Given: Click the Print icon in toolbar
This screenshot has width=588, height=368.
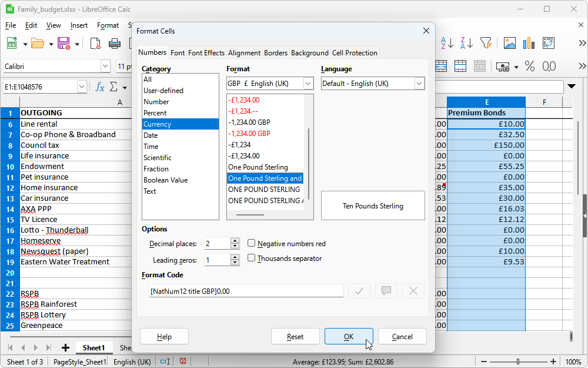Looking at the screenshot, I should pos(115,44).
